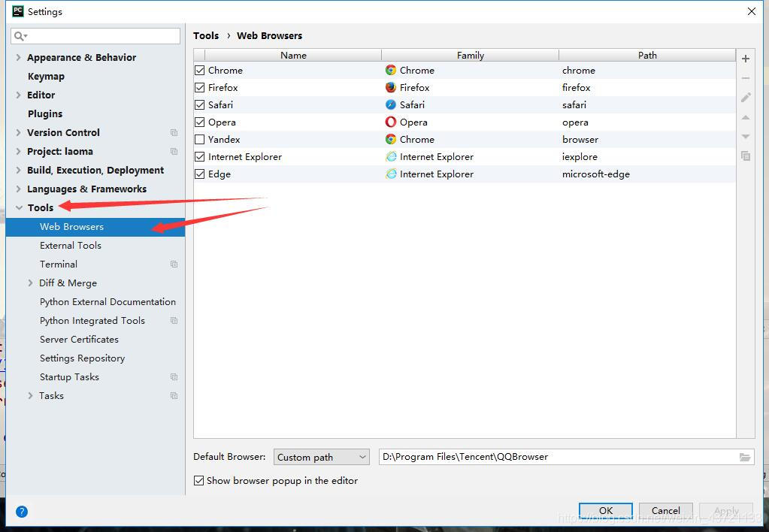Select Server Certificates item
The height and width of the screenshot is (532, 769).
click(x=79, y=340)
